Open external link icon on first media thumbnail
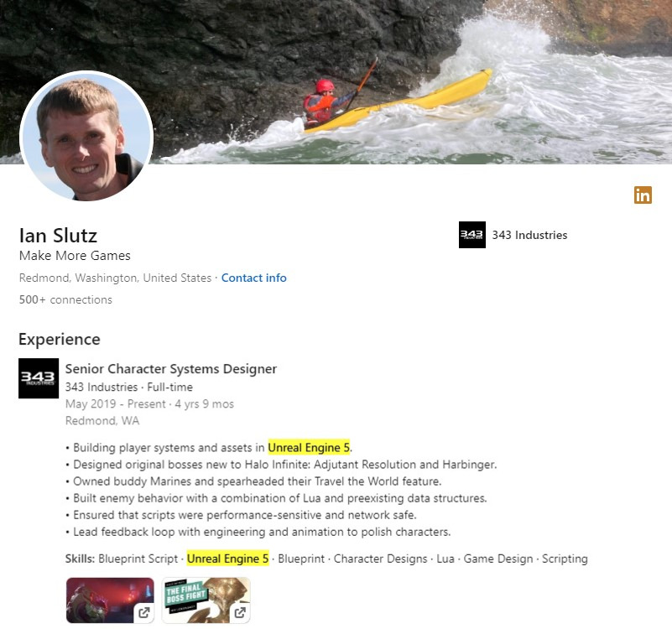 pos(144,612)
